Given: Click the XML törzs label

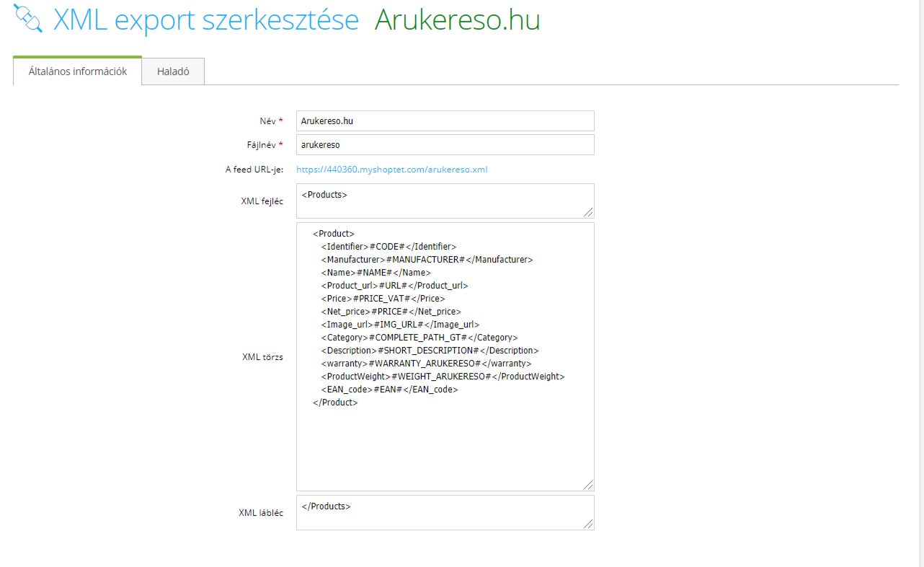Looking at the screenshot, I should [x=263, y=357].
